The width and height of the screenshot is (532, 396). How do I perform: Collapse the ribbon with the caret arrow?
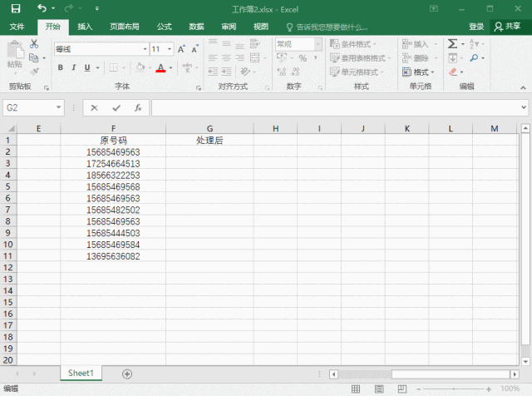click(523, 87)
